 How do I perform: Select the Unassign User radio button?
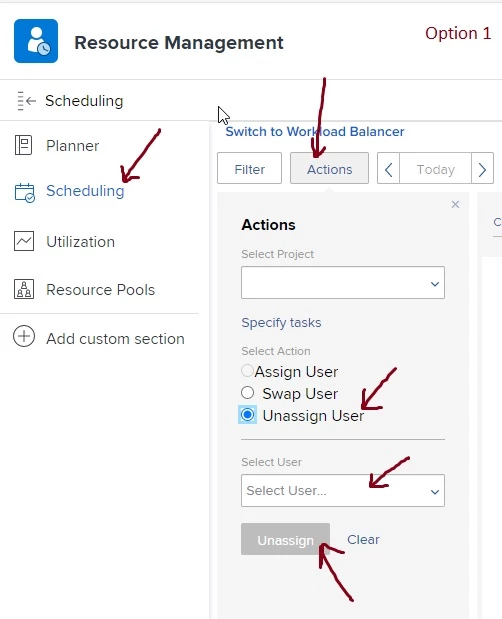click(x=247, y=415)
